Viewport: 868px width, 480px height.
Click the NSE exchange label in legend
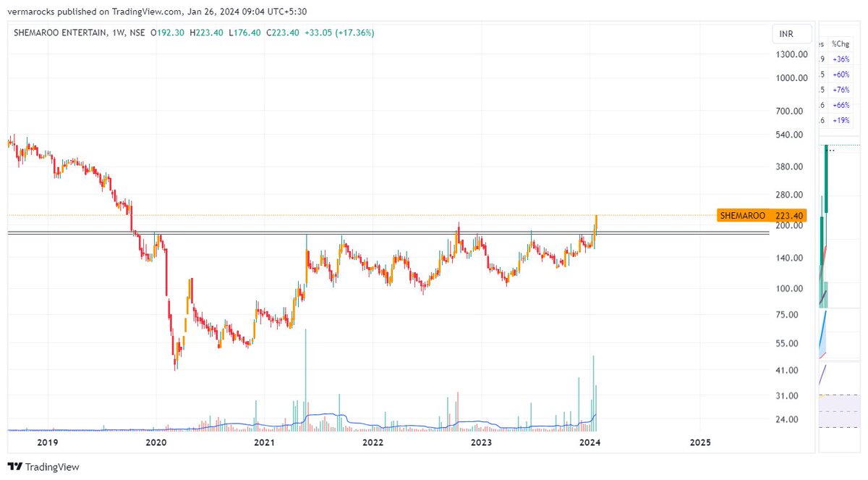click(137, 33)
